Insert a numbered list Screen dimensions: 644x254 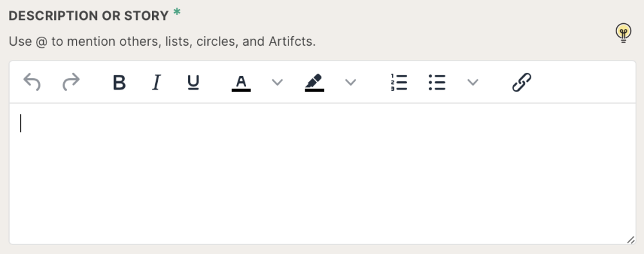tap(399, 83)
